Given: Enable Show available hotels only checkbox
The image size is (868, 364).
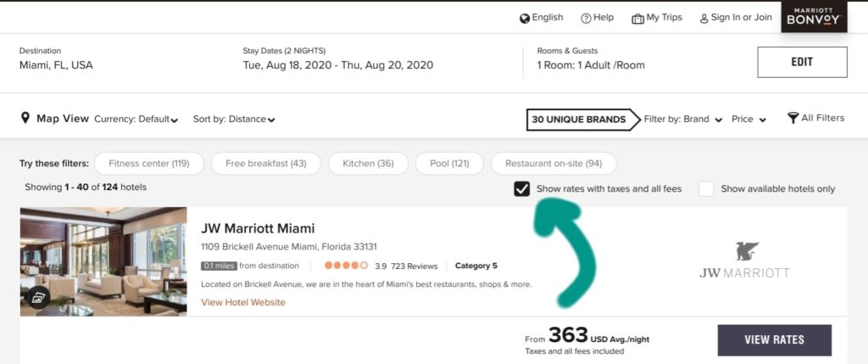Looking at the screenshot, I should tap(706, 188).
